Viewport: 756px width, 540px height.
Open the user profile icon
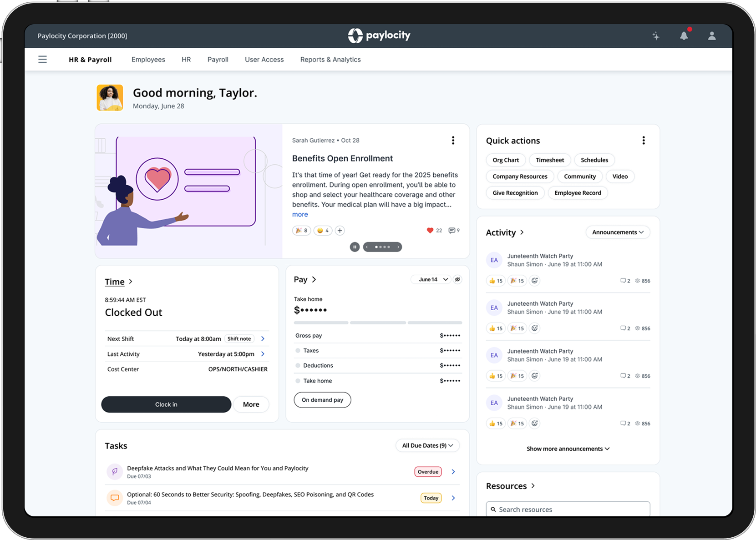712,36
